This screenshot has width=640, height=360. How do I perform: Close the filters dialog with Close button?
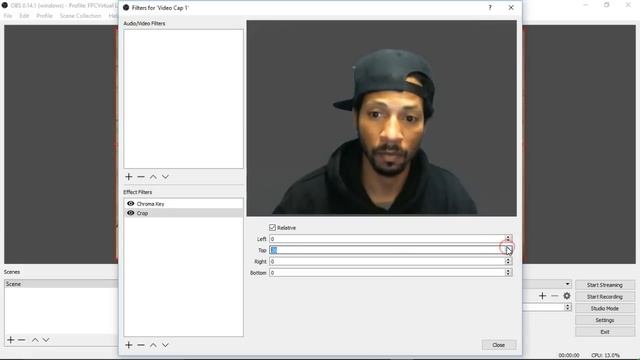(x=499, y=345)
